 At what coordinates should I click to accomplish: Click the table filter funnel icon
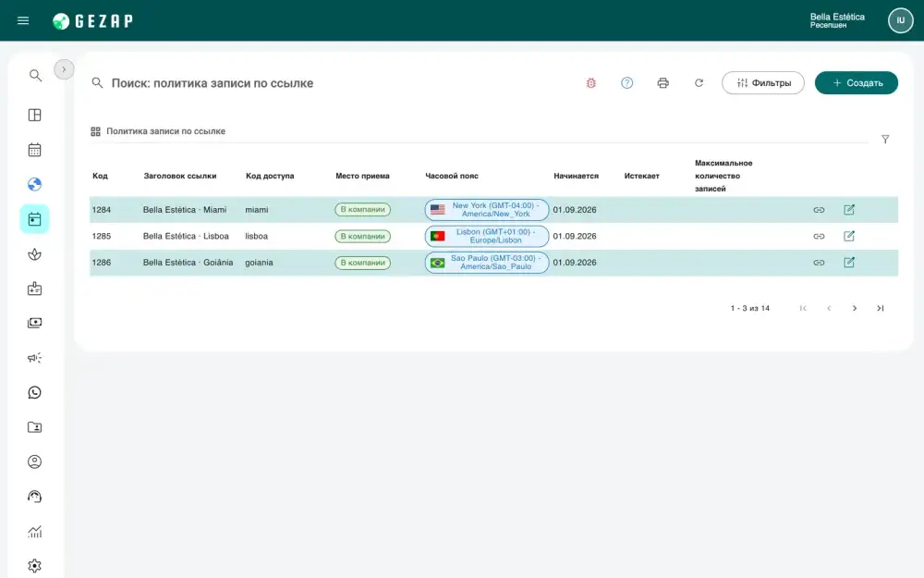(885, 140)
